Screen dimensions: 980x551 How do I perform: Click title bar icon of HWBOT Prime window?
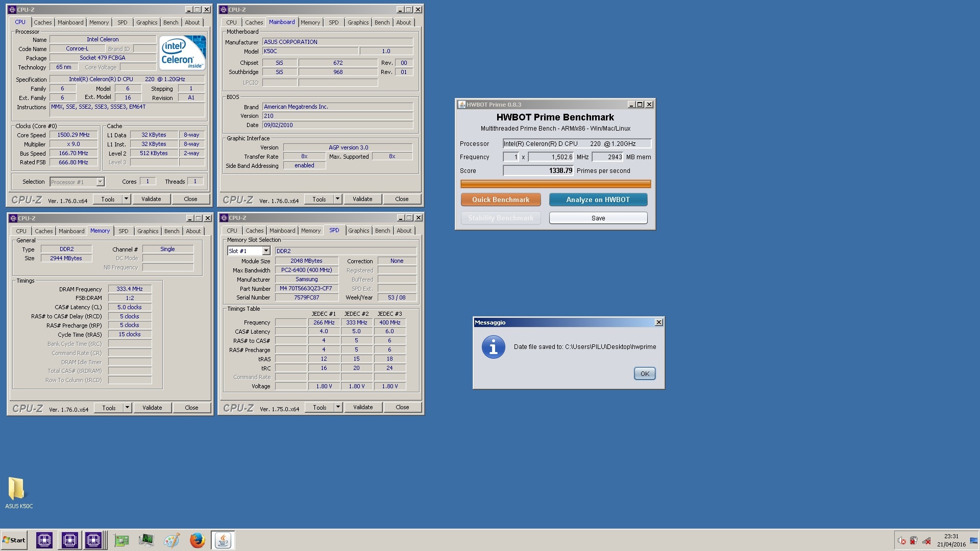coord(461,104)
